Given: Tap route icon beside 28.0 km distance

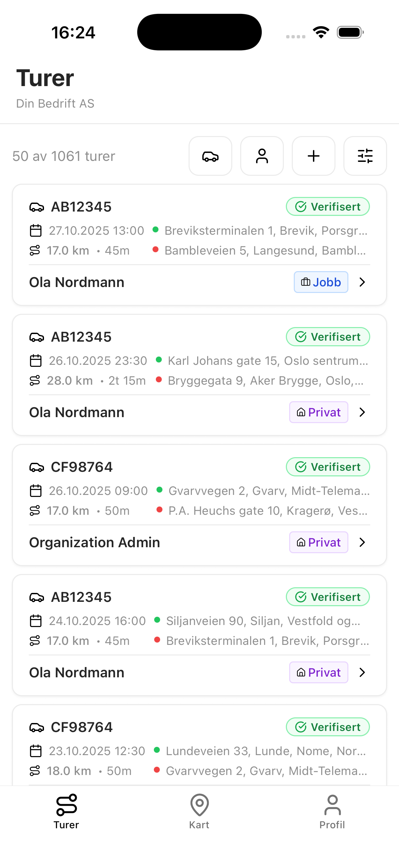Looking at the screenshot, I should [x=35, y=381].
